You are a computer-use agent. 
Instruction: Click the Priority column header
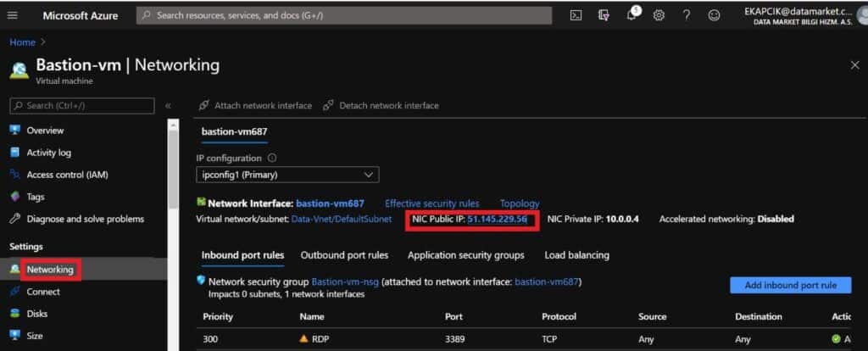218,317
